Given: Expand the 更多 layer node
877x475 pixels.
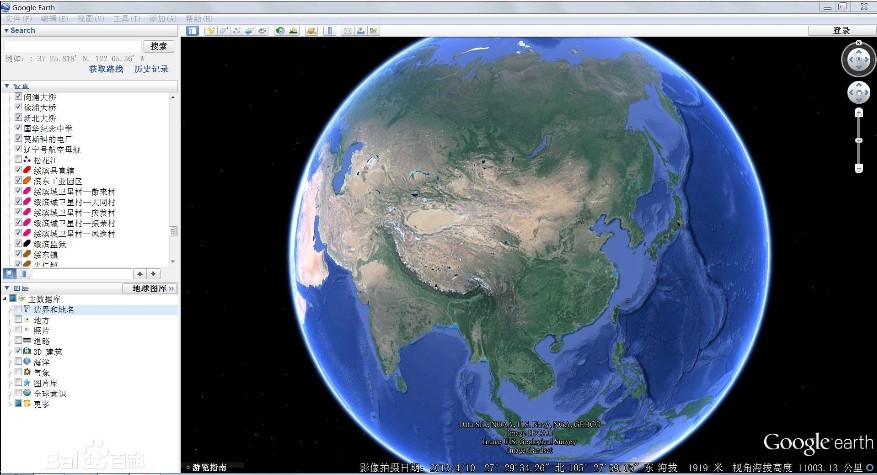Looking at the screenshot, I should coord(8,404).
